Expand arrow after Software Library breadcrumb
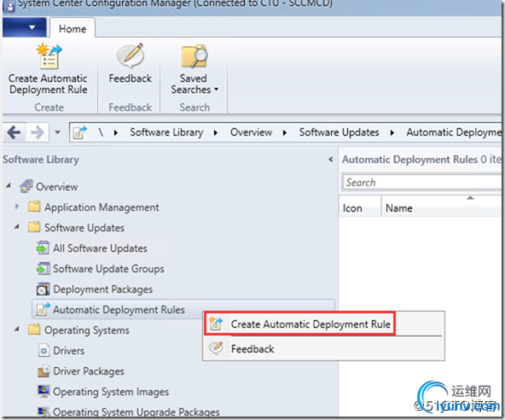The height and width of the screenshot is (420, 505). click(x=216, y=132)
